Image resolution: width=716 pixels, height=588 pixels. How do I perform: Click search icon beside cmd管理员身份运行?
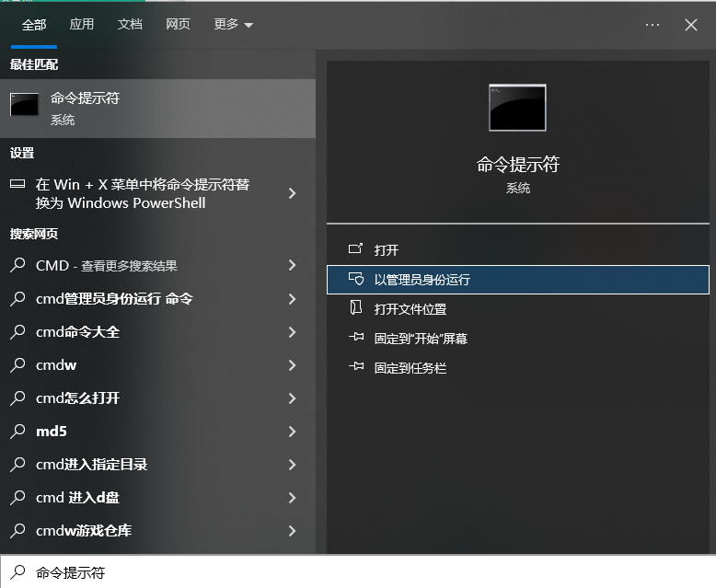pos(17,298)
